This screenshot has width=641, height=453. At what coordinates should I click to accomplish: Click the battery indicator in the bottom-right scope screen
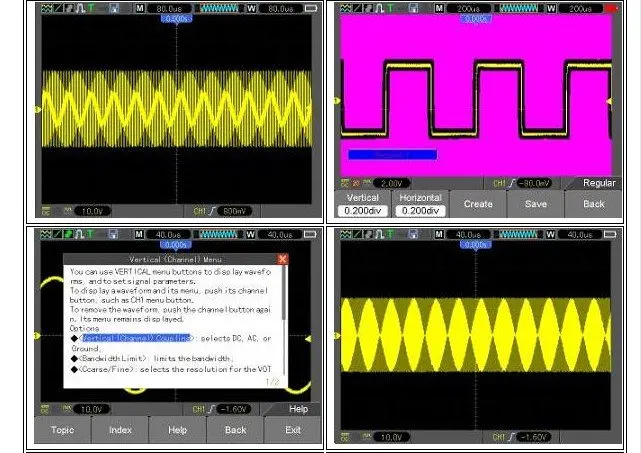point(610,234)
